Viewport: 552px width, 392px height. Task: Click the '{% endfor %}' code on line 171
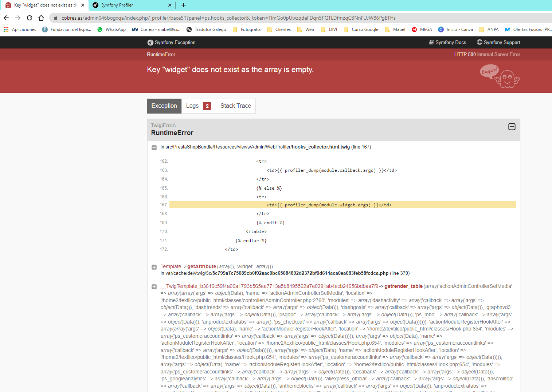point(251,241)
